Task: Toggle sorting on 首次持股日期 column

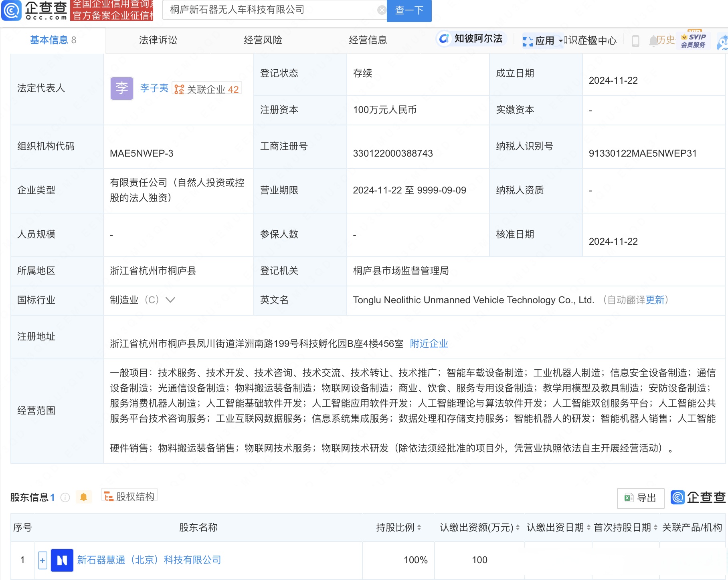Action: (x=655, y=528)
